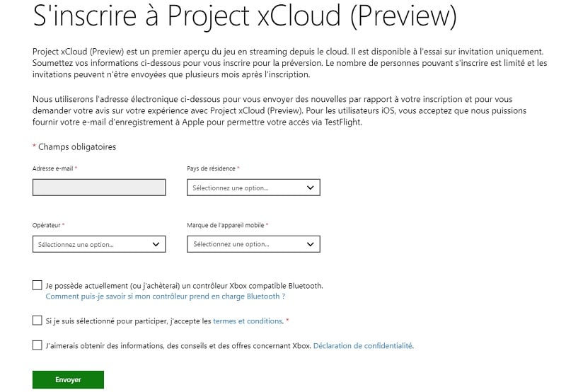The height and width of the screenshot is (392, 566).
Task: Open the Déclaration de confidentialité link
Action: tap(363, 346)
